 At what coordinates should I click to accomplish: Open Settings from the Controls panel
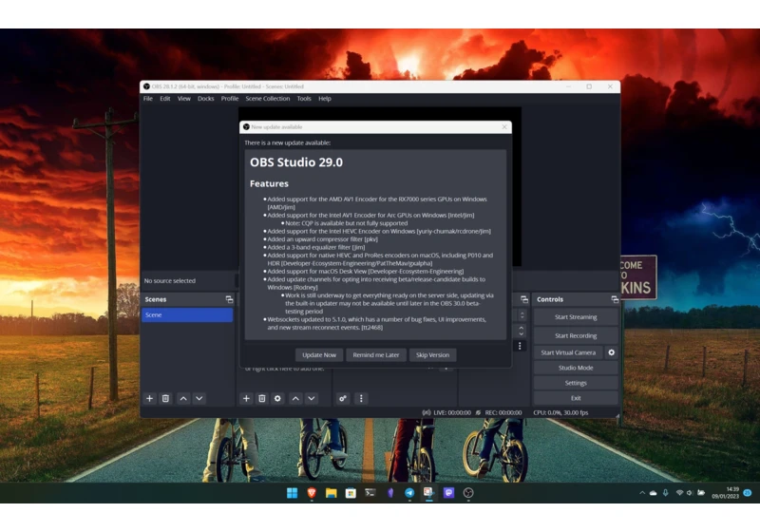[576, 383]
